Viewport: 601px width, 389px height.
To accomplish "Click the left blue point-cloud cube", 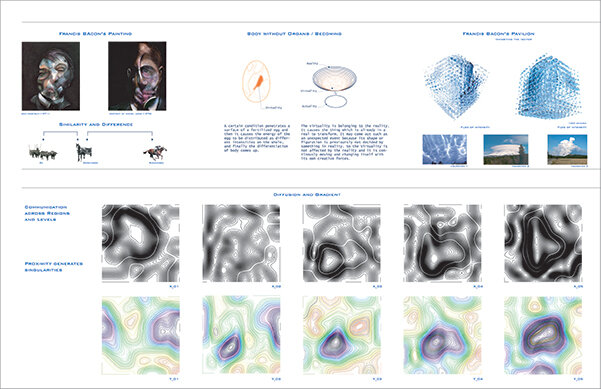I will 455,86.
